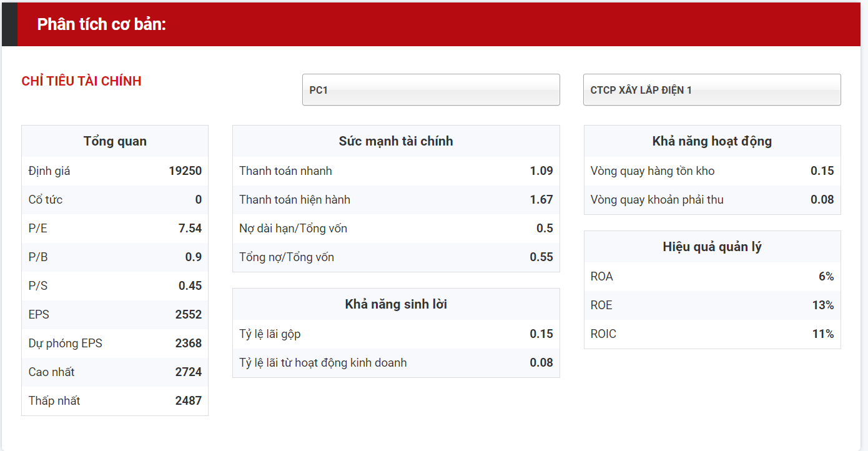Click the Tỷ lệ lãi gộp label
868x451 pixels.
click(x=270, y=334)
